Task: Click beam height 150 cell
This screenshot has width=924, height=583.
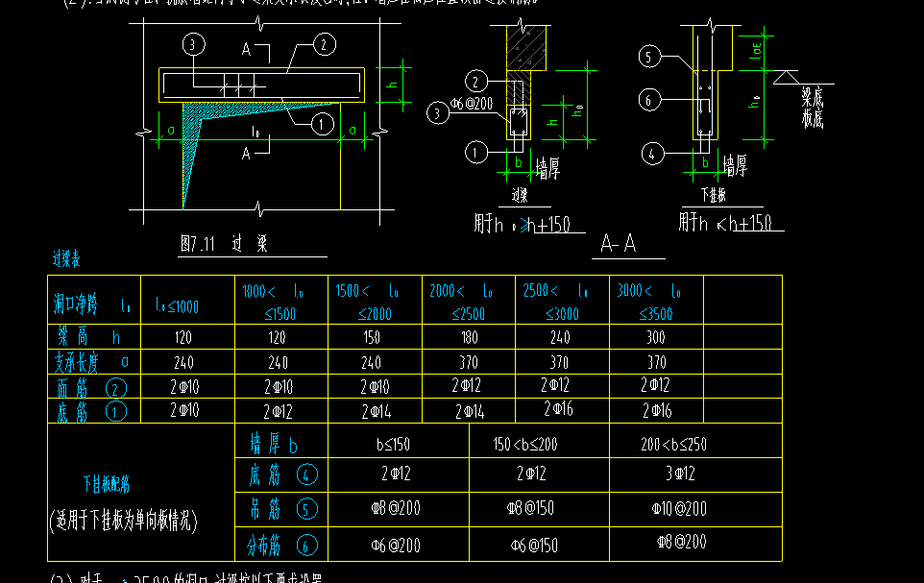Action: (x=372, y=337)
